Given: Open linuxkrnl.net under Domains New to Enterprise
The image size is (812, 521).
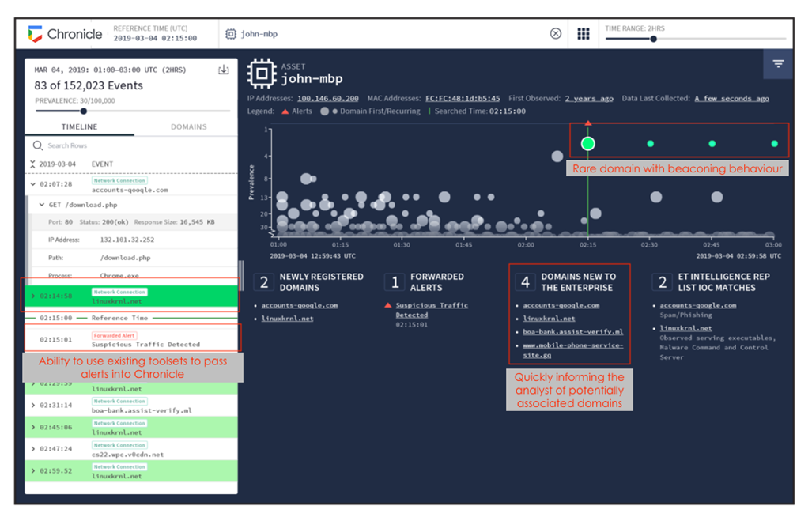Looking at the screenshot, I should click(x=549, y=319).
